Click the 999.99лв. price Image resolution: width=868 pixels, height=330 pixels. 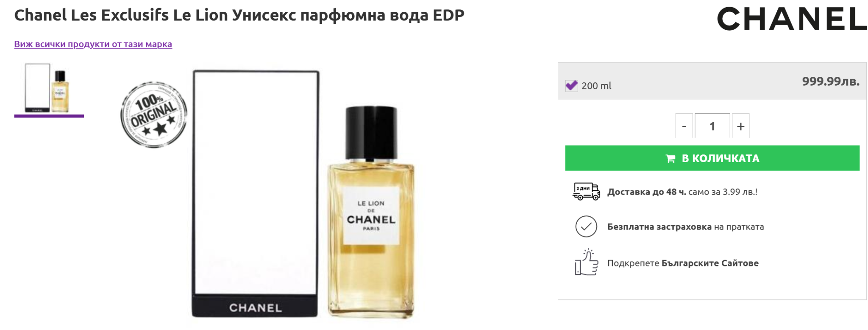click(x=830, y=81)
